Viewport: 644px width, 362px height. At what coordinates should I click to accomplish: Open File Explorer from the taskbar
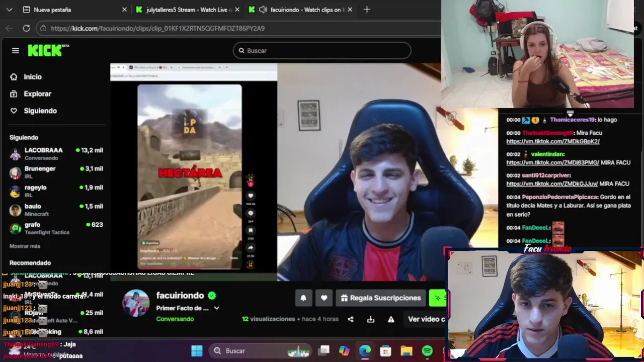[406, 351]
